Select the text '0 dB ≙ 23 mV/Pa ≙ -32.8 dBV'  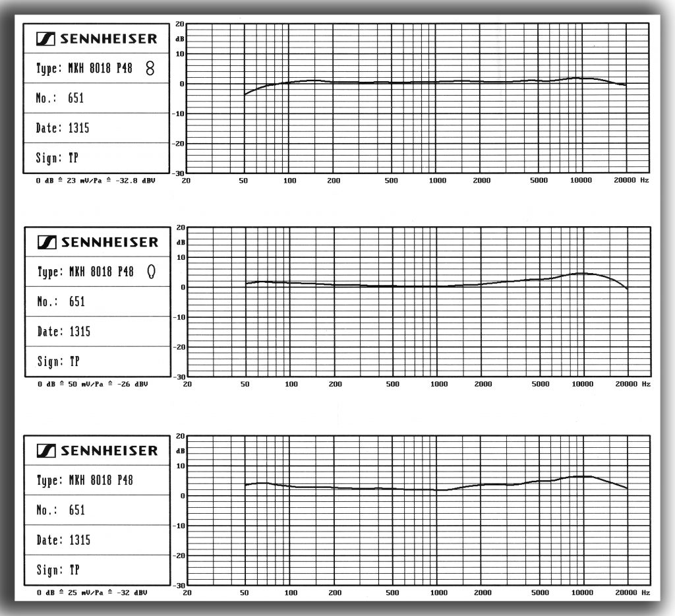click(96, 181)
